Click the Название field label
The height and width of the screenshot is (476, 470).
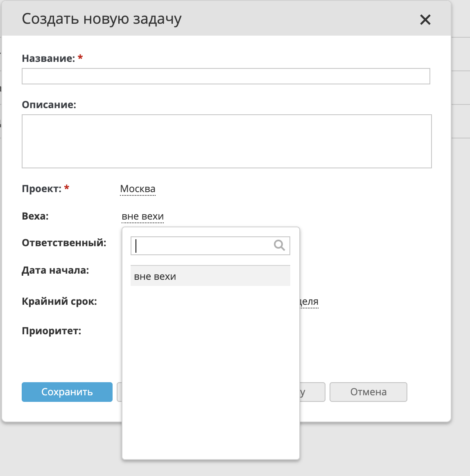48,59
